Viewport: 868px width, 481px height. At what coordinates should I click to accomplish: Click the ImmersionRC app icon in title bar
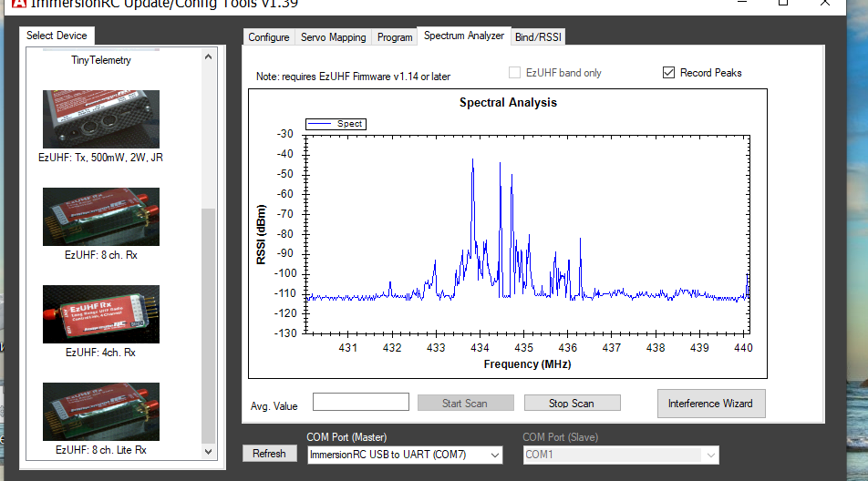(8, 3)
